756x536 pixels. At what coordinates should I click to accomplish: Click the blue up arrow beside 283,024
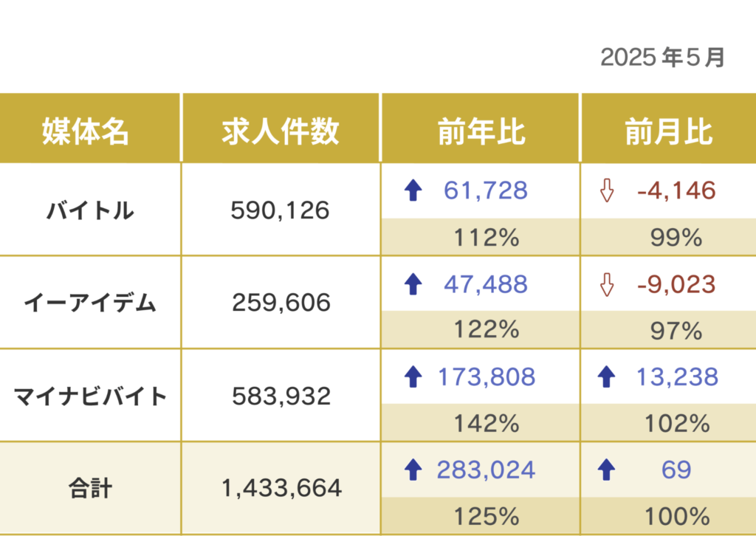pyautogui.click(x=413, y=470)
